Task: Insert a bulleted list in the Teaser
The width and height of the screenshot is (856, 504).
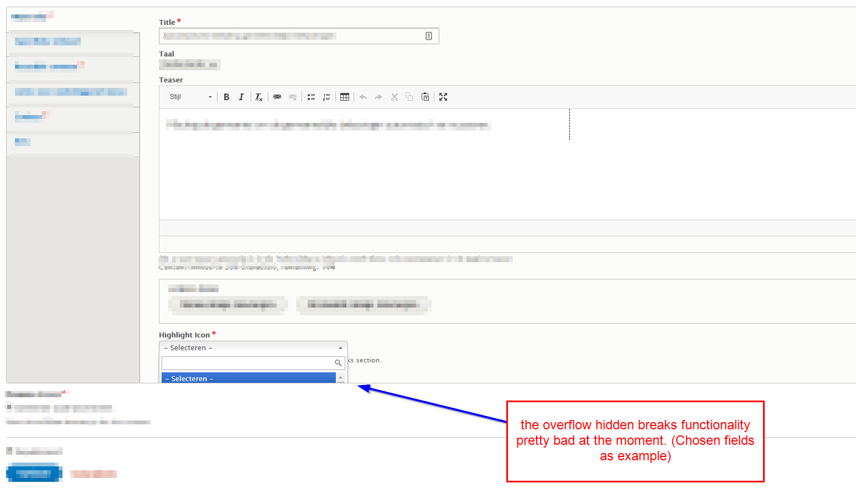Action: pyautogui.click(x=311, y=97)
